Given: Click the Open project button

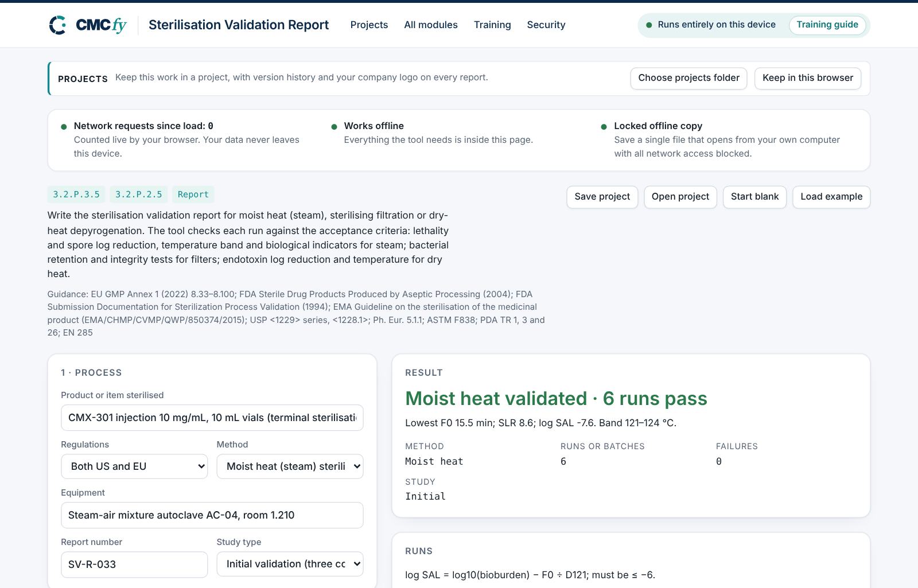Looking at the screenshot, I should [680, 197].
